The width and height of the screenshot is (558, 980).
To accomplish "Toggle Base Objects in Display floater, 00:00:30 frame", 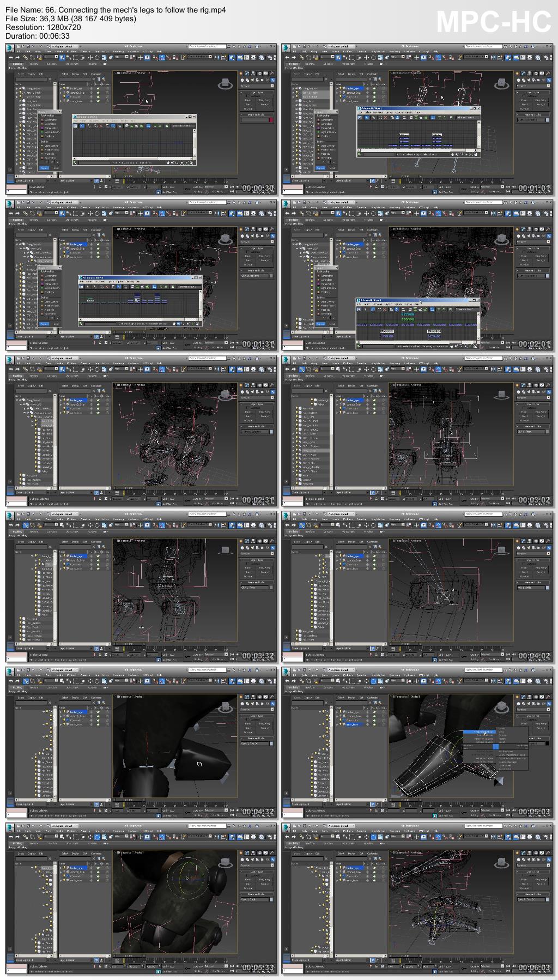I will [49, 146].
